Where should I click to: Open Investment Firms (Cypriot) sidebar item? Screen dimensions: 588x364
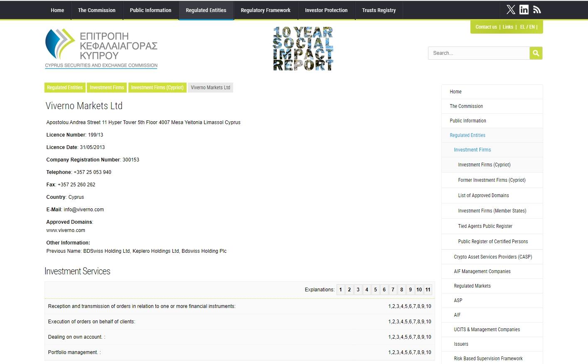click(492, 165)
